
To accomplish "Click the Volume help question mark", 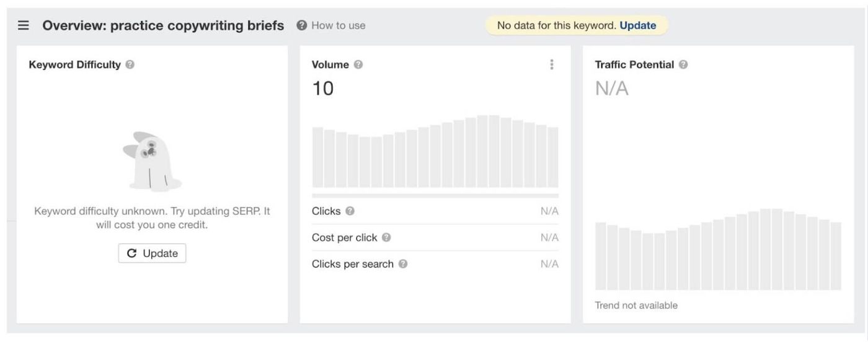I will 358,64.
